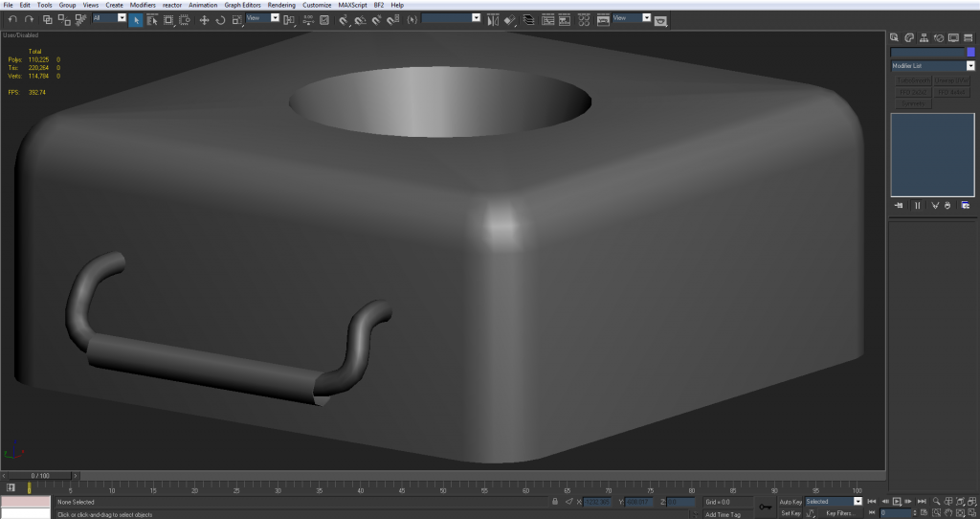
Task: Click Add Time Tag
Action: click(x=722, y=514)
